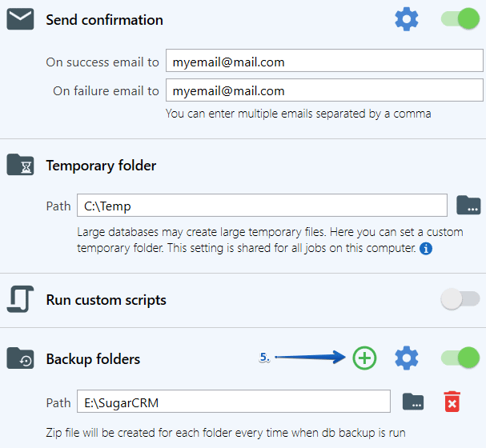Delete the E:\SugarCRM backup folder entry
Screen dimensions: 486x448
[x=452, y=402]
